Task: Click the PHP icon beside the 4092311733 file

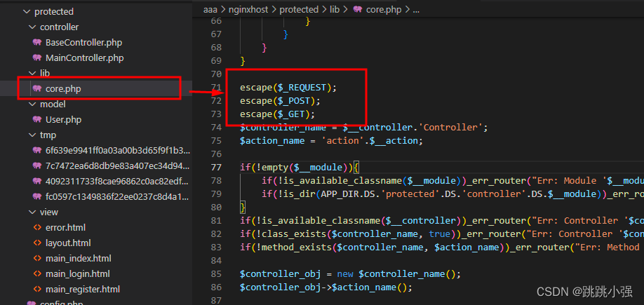Action: tap(37, 181)
